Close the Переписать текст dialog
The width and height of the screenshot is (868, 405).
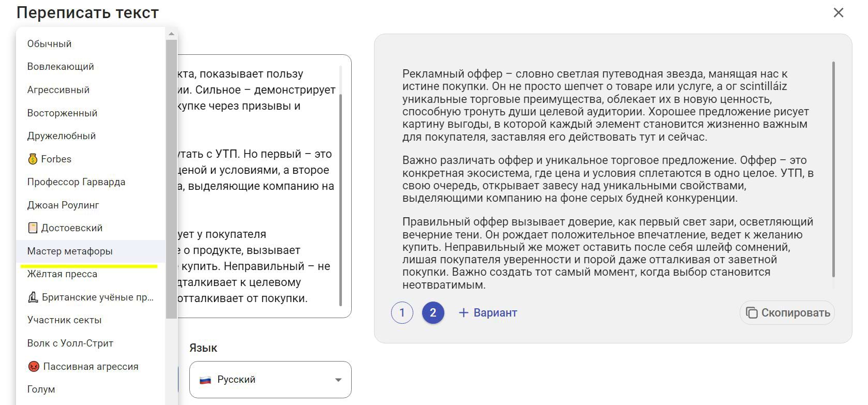pos(839,12)
